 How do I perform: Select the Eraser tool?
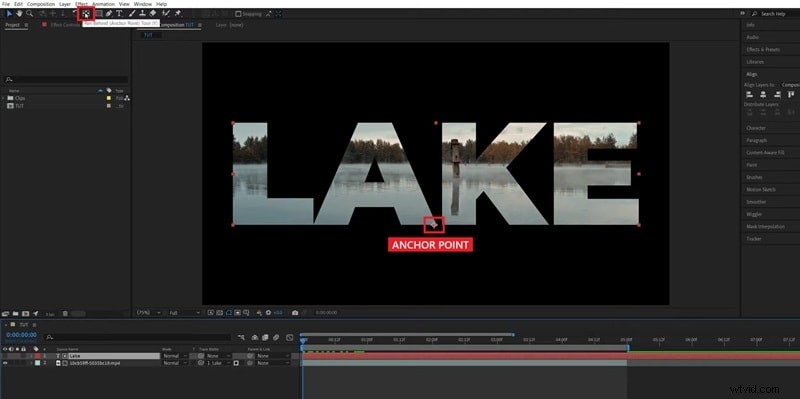pos(153,13)
